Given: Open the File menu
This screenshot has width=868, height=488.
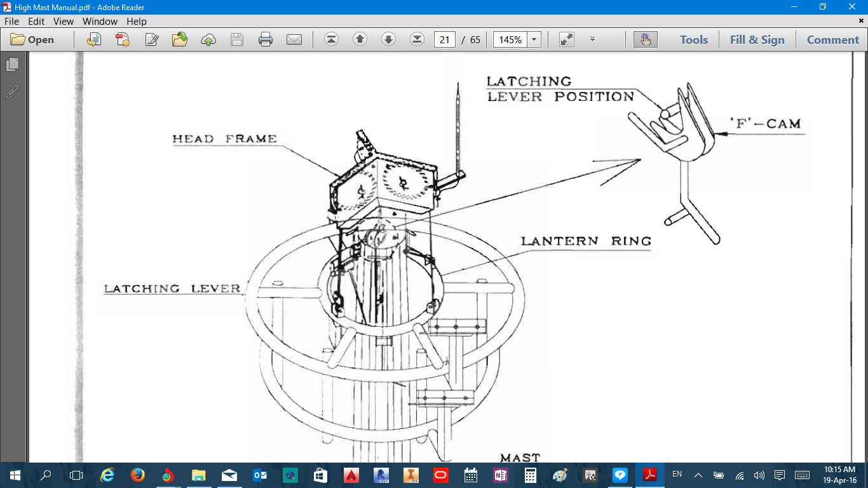Looking at the screenshot, I should 12,21.
